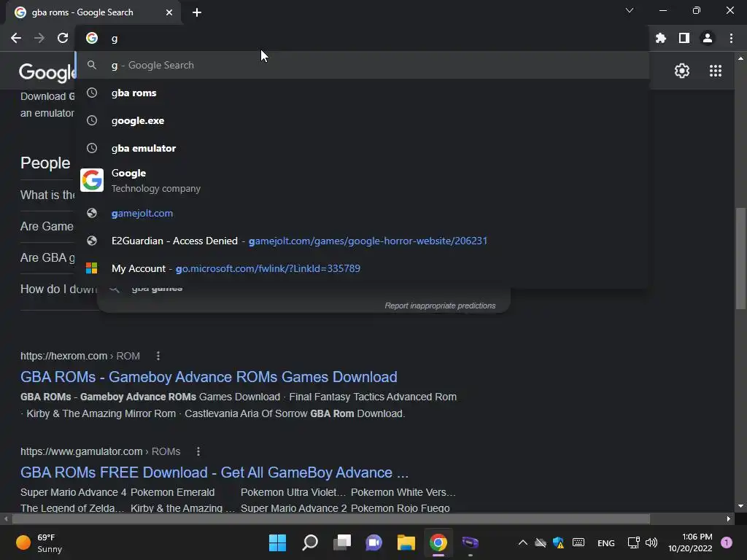The height and width of the screenshot is (560, 747).
Task: Click the Windows Security tray icon
Action: coord(558,542)
